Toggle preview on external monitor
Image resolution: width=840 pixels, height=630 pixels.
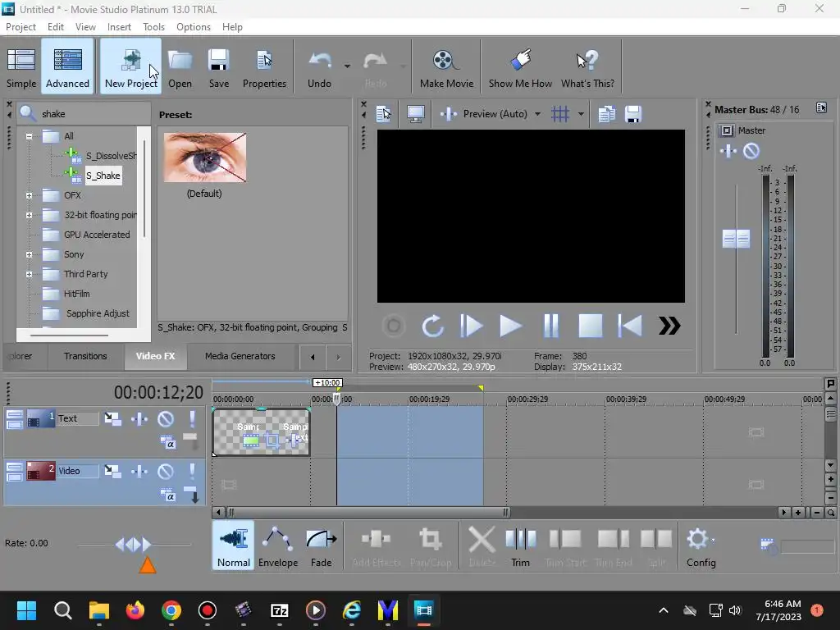coord(416,113)
